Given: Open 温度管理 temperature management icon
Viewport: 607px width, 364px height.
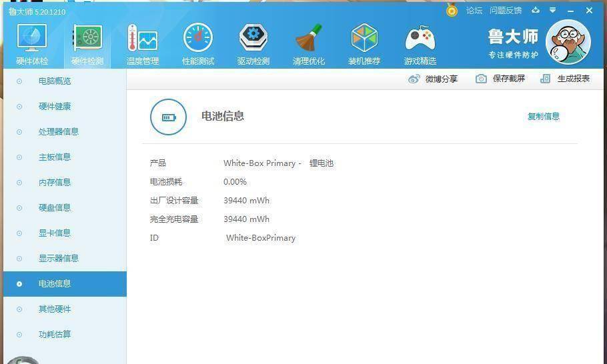Looking at the screenshot, I should (143, 38).
